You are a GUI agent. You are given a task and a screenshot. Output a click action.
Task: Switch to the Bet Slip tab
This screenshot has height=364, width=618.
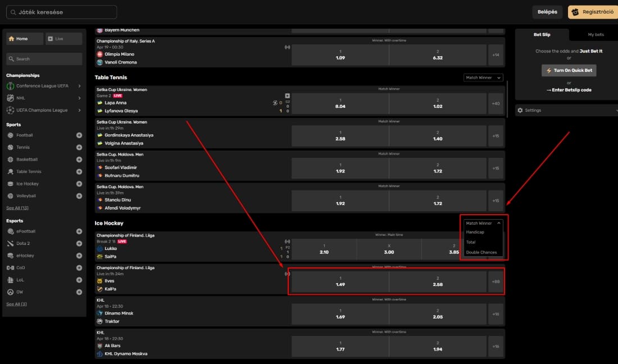pos(542,35)
